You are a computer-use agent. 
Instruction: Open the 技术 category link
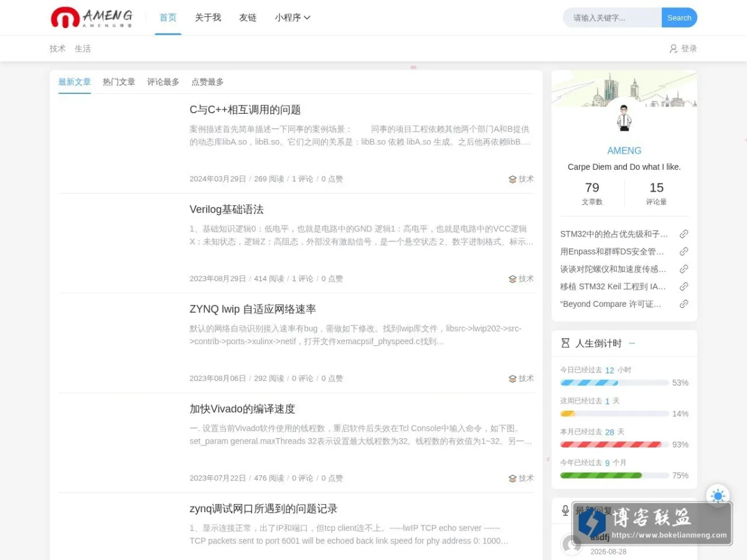pyautogui.click(x=58, y=49)
